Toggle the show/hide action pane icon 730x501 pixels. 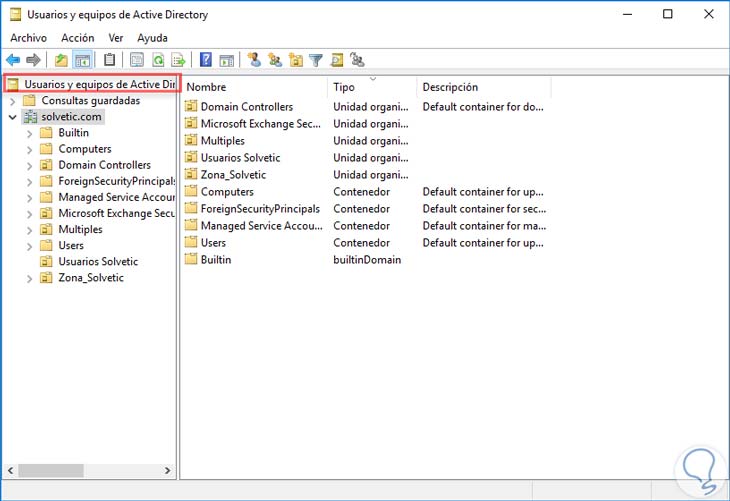click(226, 60)
